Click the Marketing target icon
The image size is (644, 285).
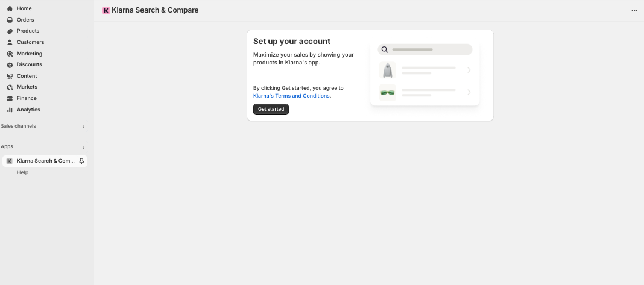click(x=10, y=54)
